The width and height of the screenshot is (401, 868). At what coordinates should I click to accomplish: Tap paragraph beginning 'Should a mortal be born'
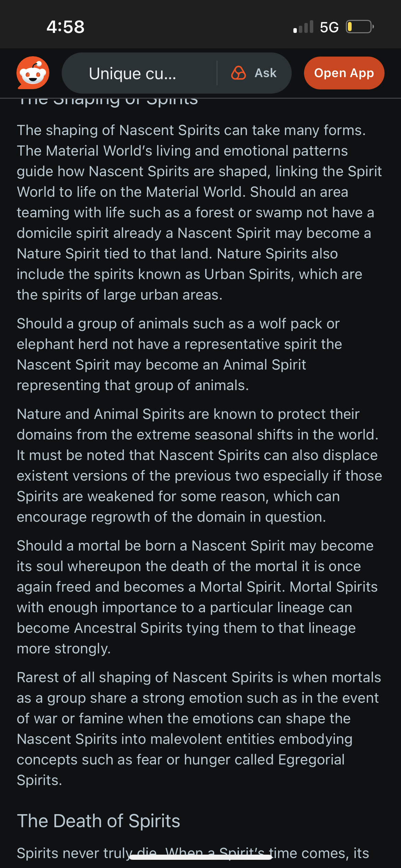pos(197,597)
